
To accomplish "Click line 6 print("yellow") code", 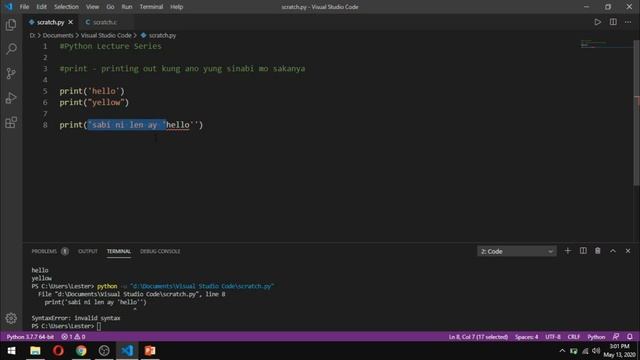I will (94, 102).
